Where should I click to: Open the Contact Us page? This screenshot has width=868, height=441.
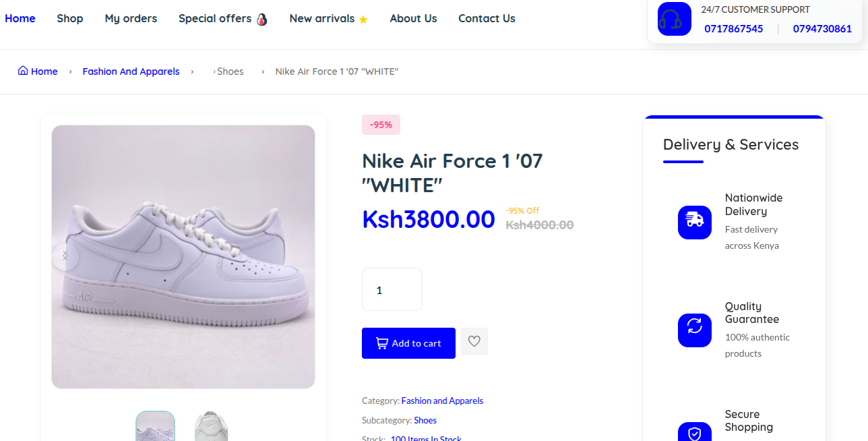coord(487,19)
